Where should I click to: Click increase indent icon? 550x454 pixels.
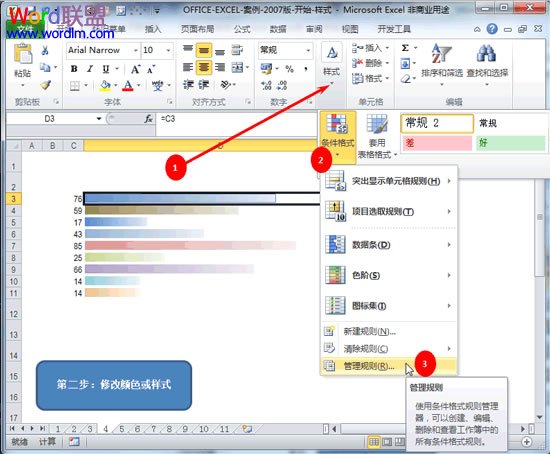pos(204,85)
